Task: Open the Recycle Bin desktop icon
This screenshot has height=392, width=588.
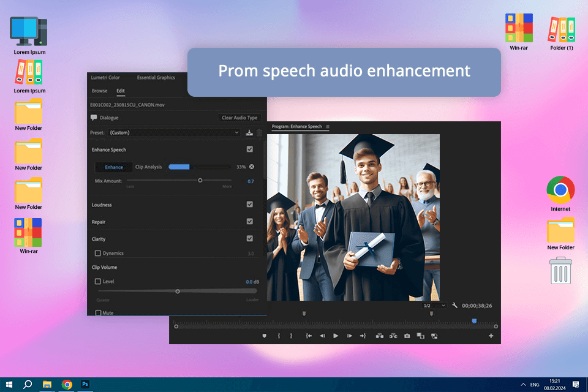Action: click(x=560, y=271)
